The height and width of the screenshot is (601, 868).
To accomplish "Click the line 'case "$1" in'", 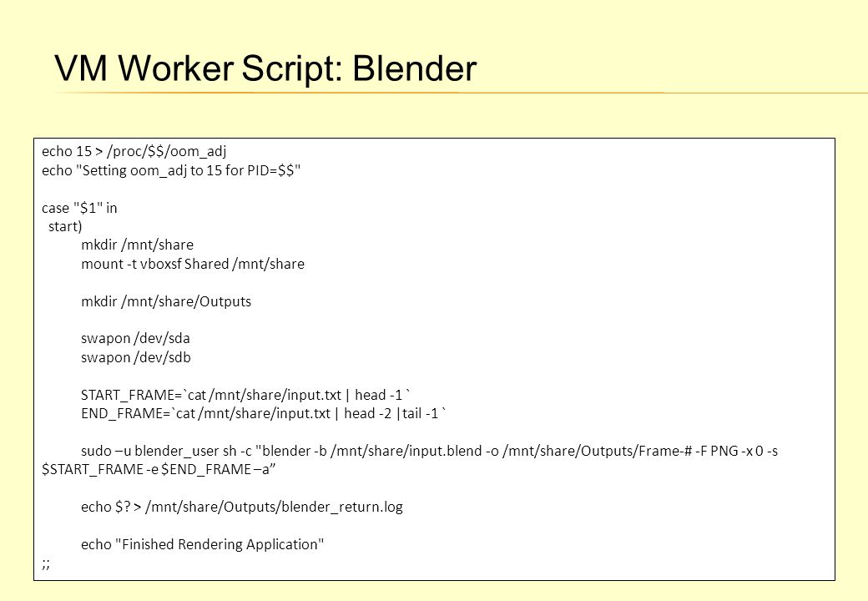I will pyautogui.click(x=79, y=208).
